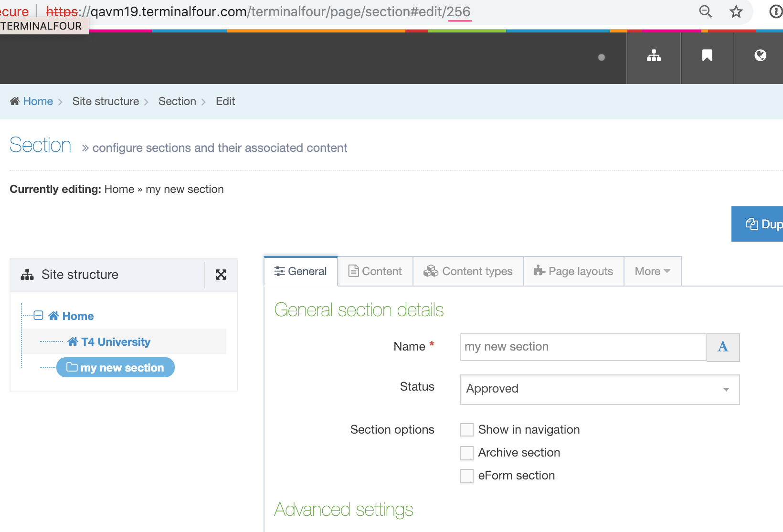Expand the More tab dropdown
Viewport: 783px width, 532px height.
point(652,271)
